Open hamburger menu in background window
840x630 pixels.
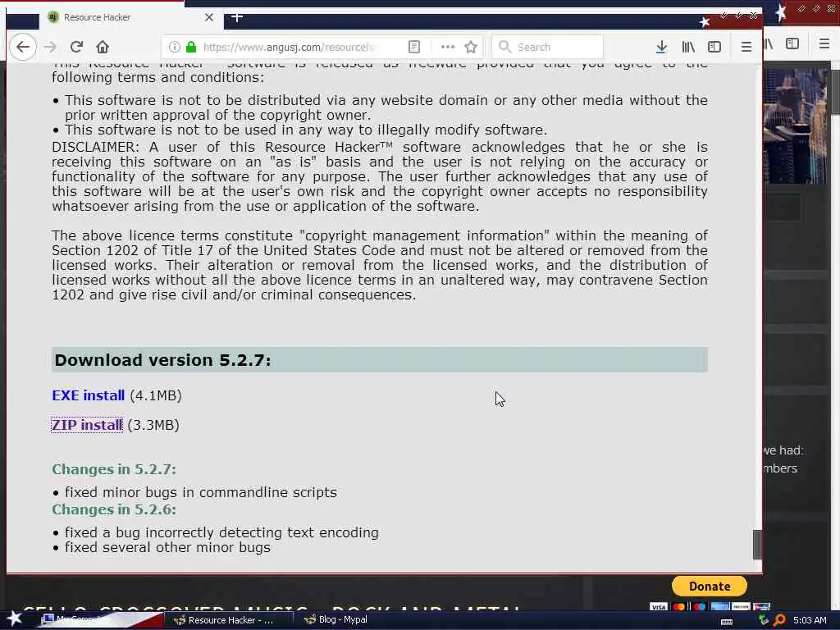pos(824,44)
